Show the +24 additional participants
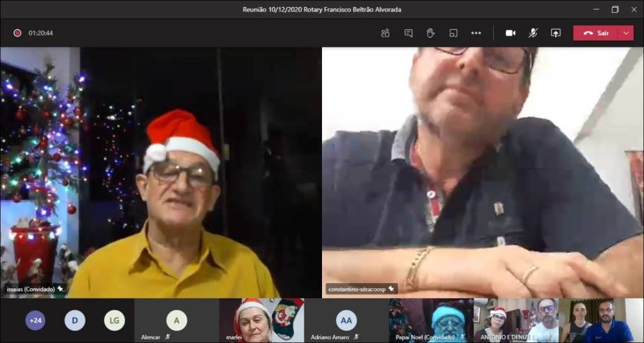 [x=35, y=320]
